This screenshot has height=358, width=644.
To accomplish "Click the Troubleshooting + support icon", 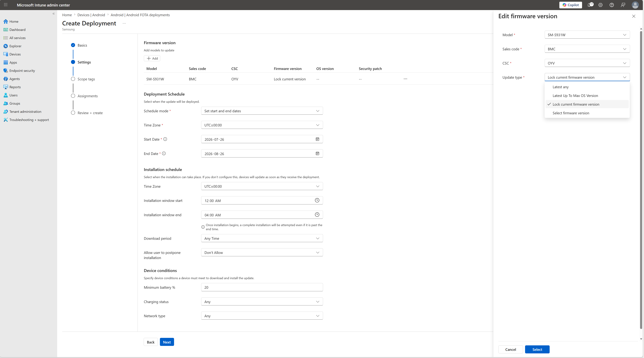I will click(5, 120).
